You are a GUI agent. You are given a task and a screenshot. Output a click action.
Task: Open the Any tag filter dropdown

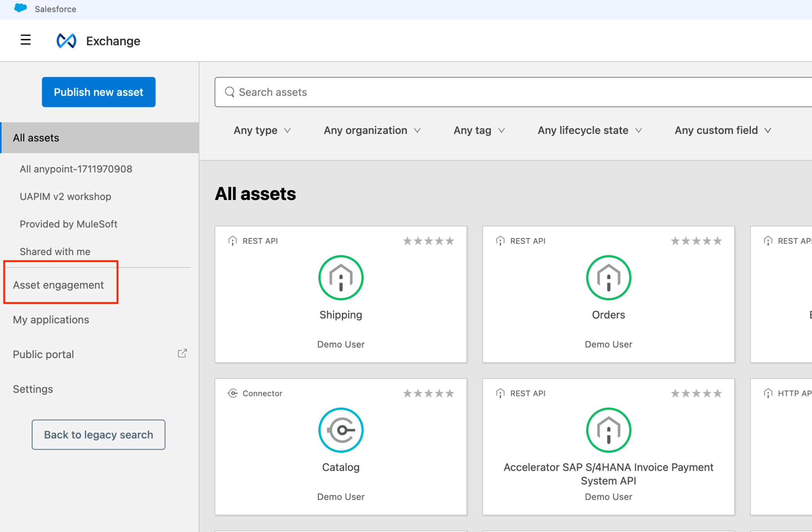[479, 130]
